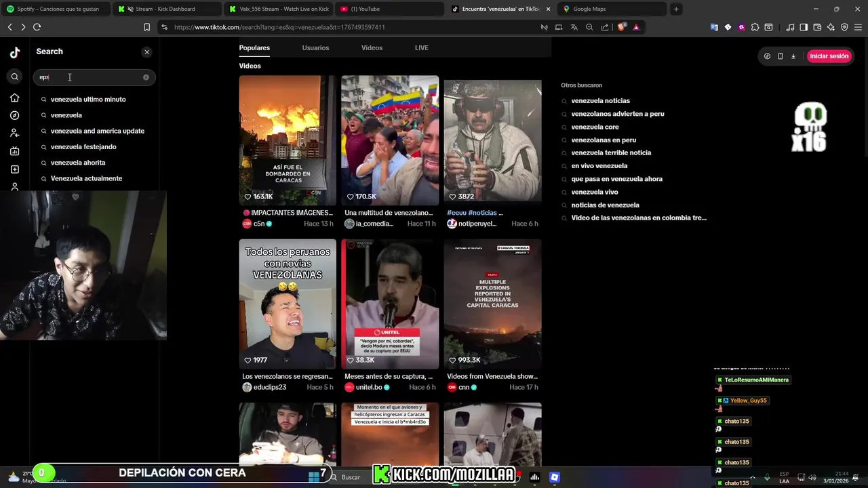Click related search 'noticias de venezuela'
Image resolution: width=868 pixels, height=488 pixels.
pos(605,205)
